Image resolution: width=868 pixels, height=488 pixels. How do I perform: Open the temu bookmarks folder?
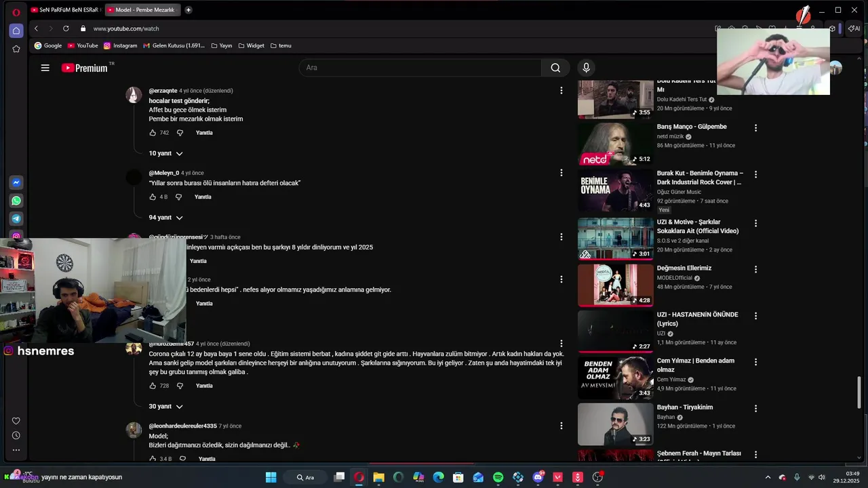[281, 45]
